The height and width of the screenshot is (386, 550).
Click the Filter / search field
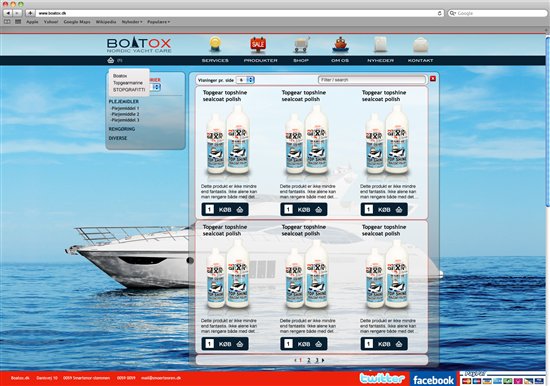372,80
